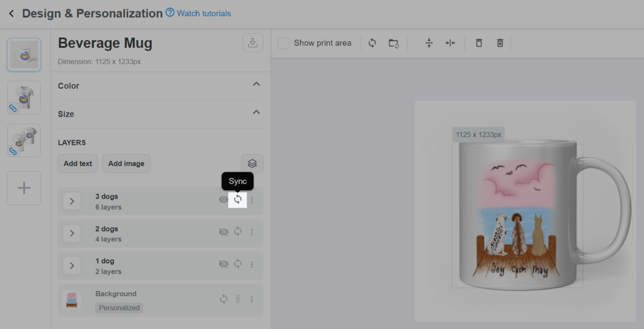This screenshot has height=329, width=644.
Task: Show the 2 dogs layer group
Action: tap(223, 232)
